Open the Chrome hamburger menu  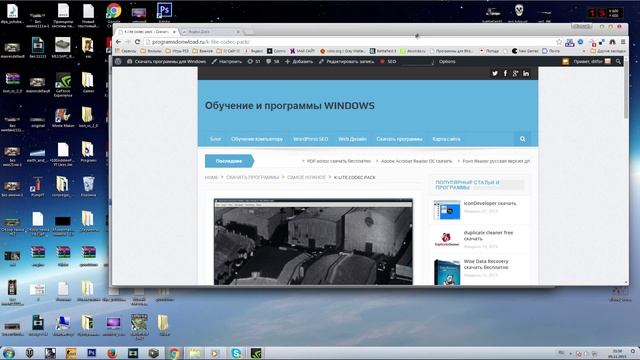click(x=623, y=42)
